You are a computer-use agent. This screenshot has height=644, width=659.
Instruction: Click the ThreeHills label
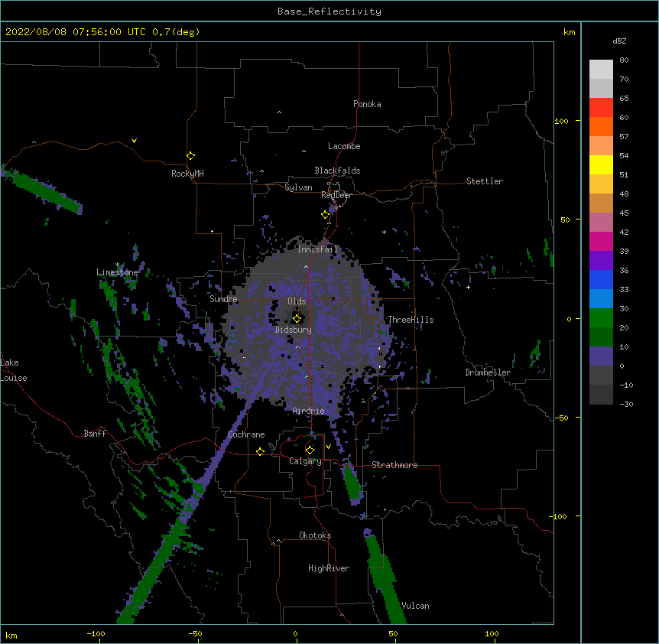(411, 320)
